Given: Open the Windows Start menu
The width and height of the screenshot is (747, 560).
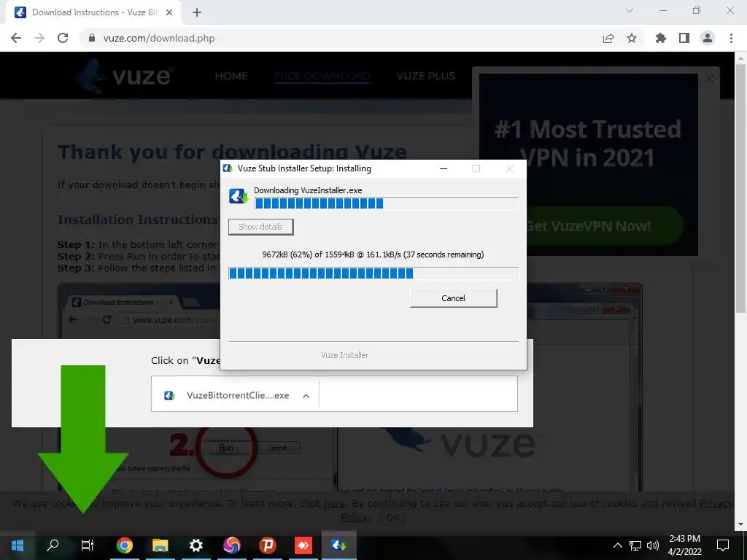Looking at the screenshot, I should [x=18, y=545].
